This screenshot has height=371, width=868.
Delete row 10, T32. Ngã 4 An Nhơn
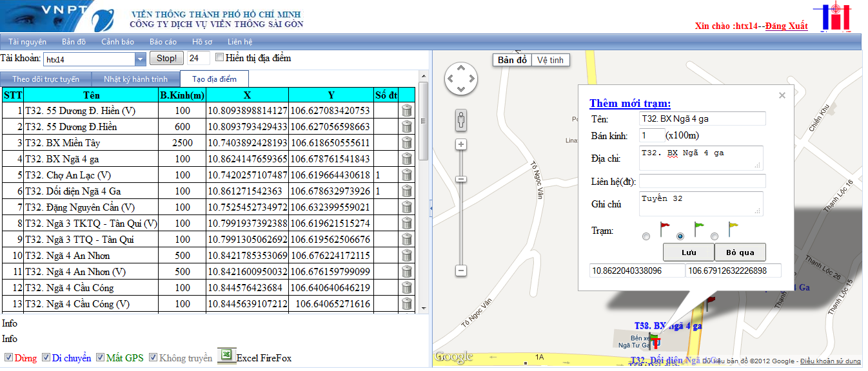click(x=406, y=256)
